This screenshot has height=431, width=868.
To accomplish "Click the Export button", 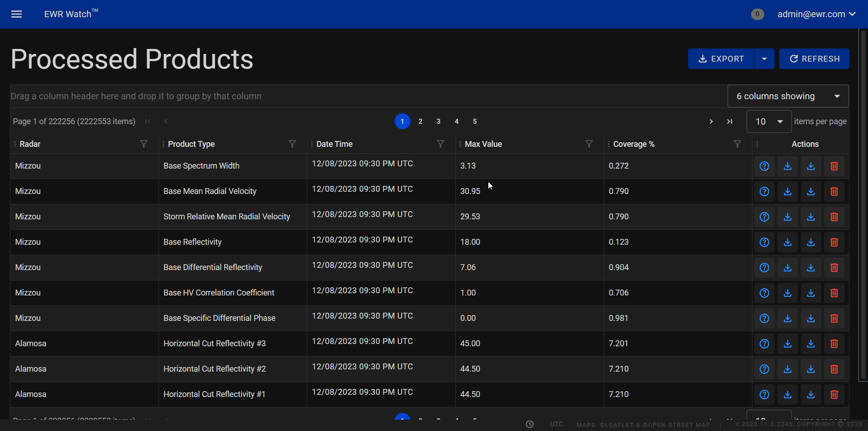I will click(721, 59).
